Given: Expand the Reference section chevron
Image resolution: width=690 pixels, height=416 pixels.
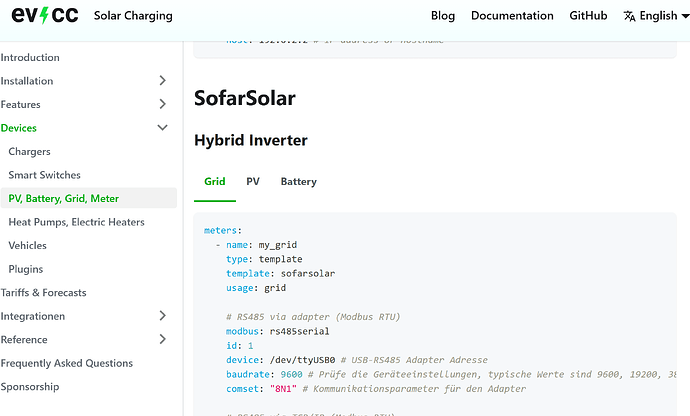Looking at the screenshot, I should (163, 340).
